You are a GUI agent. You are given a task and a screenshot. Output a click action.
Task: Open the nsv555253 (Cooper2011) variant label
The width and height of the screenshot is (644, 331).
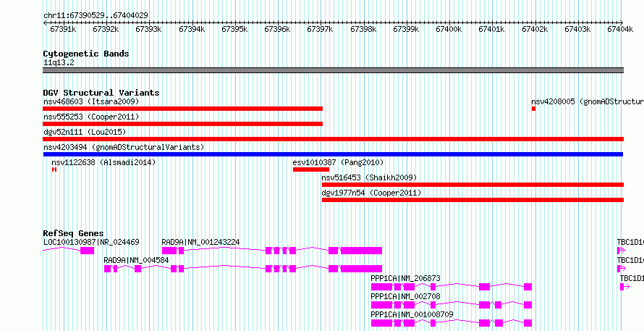click(x=91, y=117)
